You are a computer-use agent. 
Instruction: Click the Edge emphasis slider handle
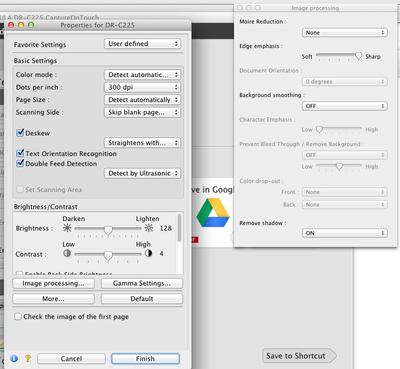[x=358, y=56]
